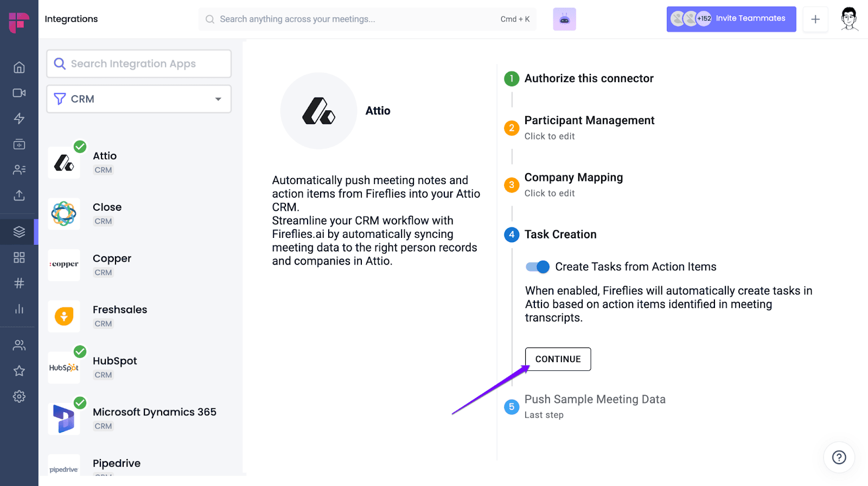
Task: Open Settings gear in sidebar
Action: (19, 396)
